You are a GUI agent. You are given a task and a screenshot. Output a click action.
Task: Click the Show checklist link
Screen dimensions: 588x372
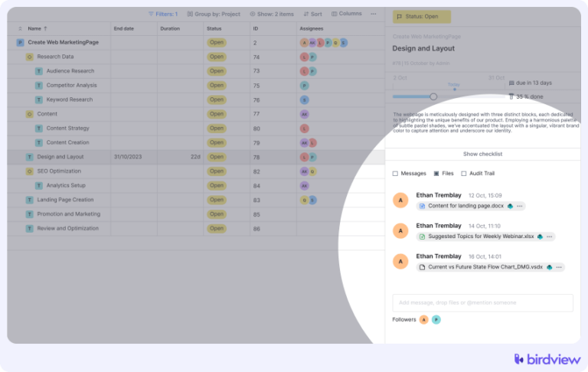click(482, 154)
